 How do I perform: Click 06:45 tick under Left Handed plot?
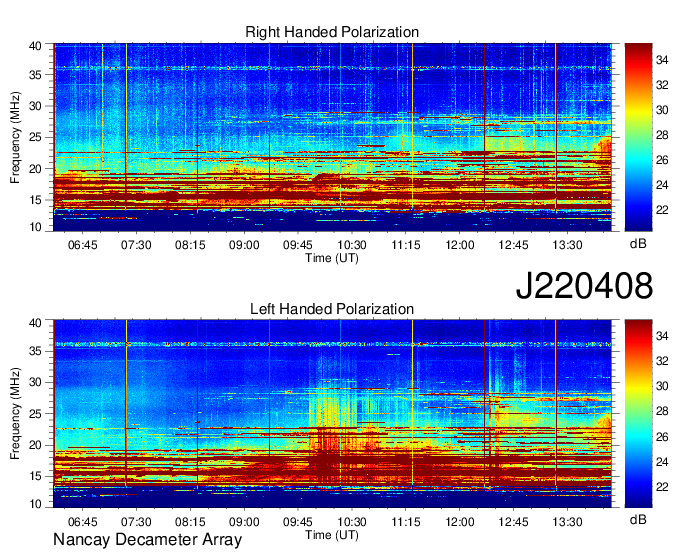(x=82, y=522)
